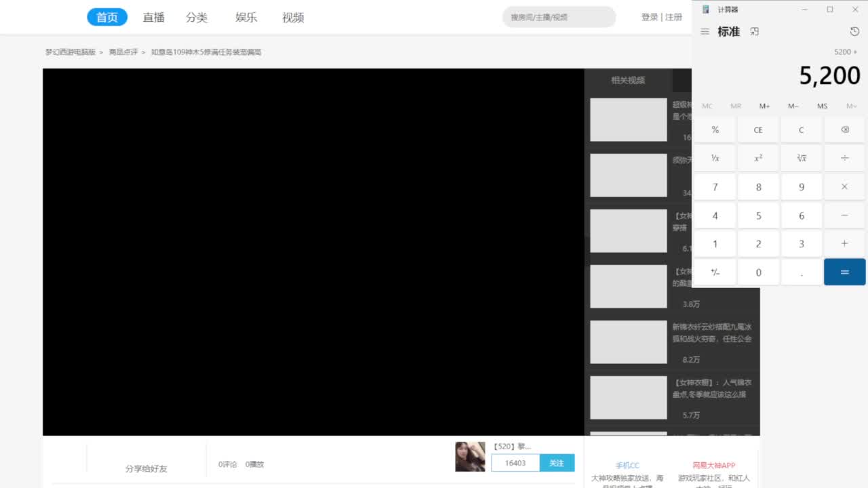Click the 登录 login link
This screenshot has height=488, width=868.
coord(650,17)
